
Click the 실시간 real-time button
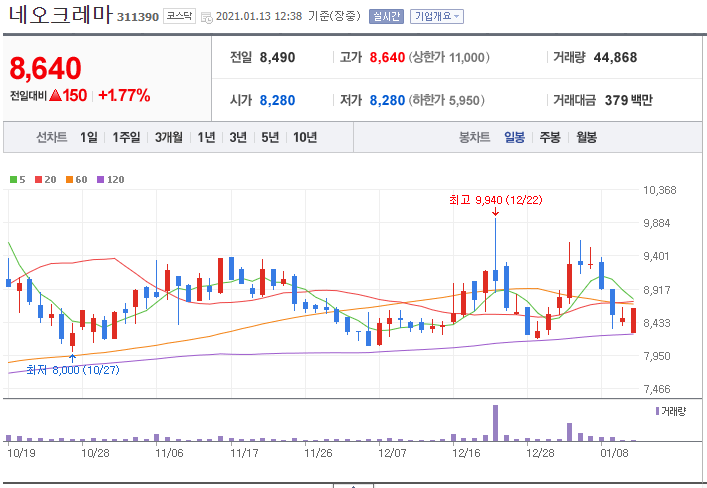click(386, 17)
